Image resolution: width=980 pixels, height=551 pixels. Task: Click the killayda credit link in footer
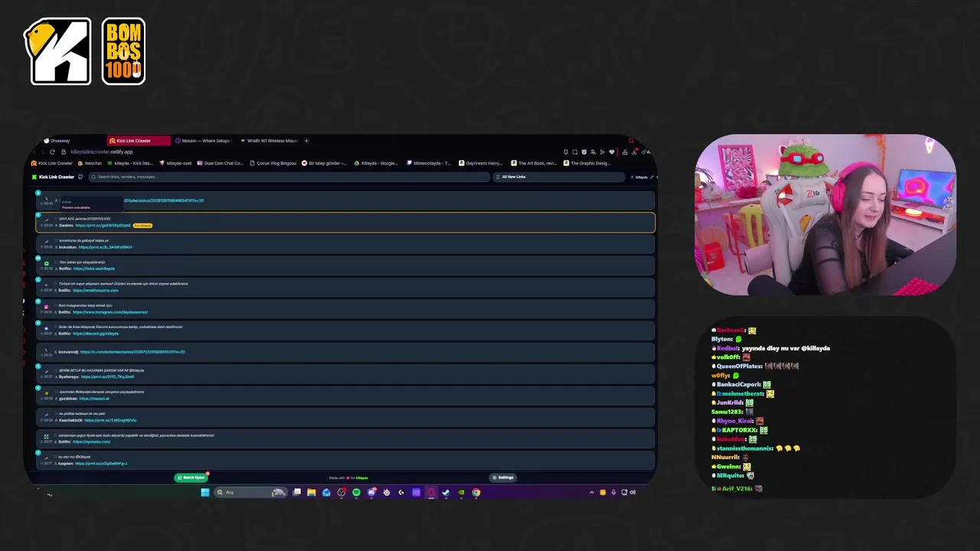[x=361, y=478]
